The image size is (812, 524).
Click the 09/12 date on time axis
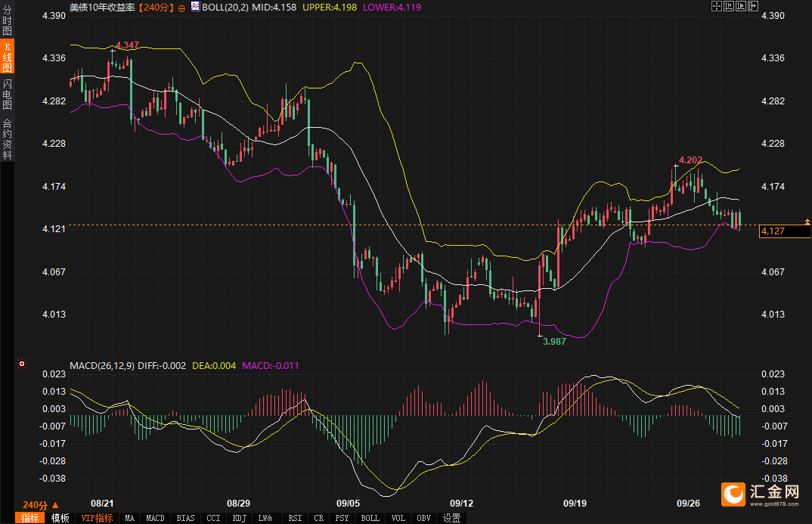(x=461, y=504)
